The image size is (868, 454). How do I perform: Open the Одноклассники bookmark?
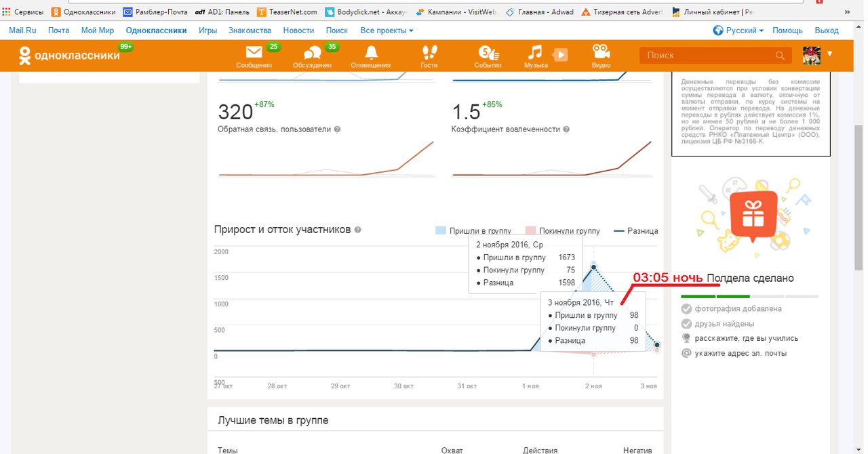83,12
